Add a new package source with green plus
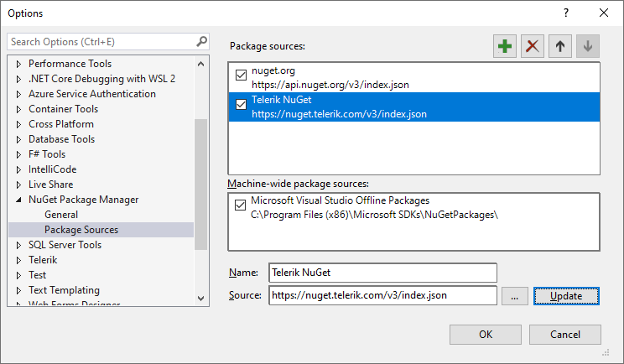 [x=505, y=46]
